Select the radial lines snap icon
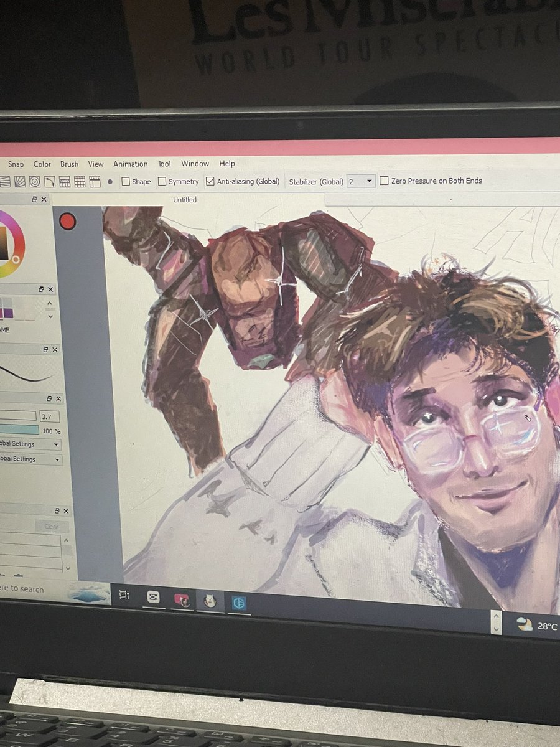This screenshot has width=560, height=747. (x=19, y=181)
